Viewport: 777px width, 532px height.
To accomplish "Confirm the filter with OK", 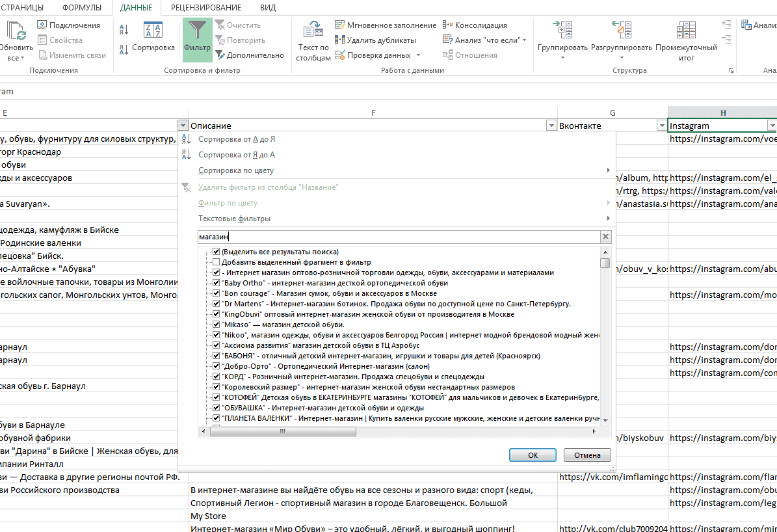I will [x=533, y=455].
